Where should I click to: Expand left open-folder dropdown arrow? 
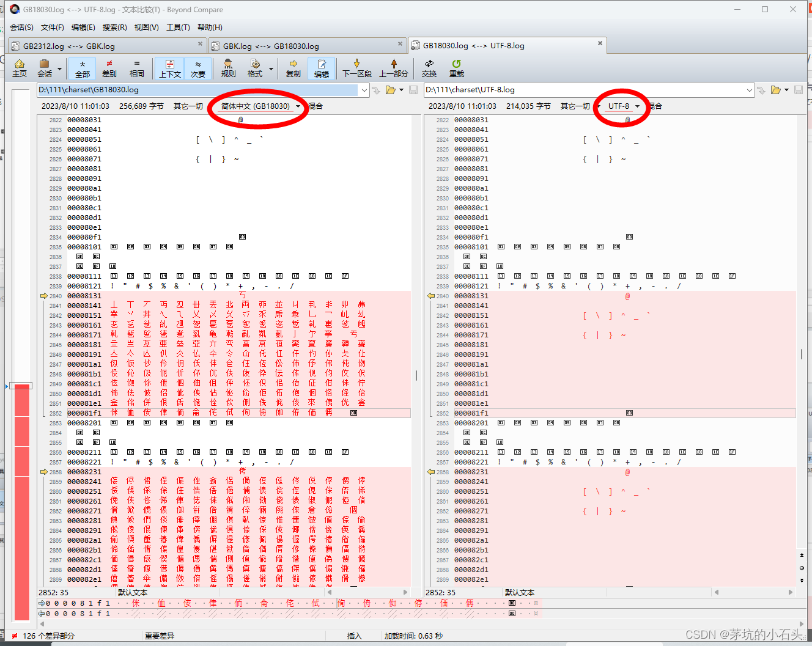point(401,90)
